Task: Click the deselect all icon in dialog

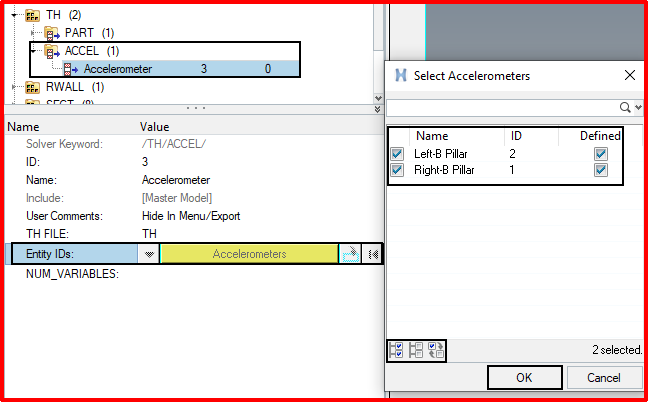Action: [416, 350]
